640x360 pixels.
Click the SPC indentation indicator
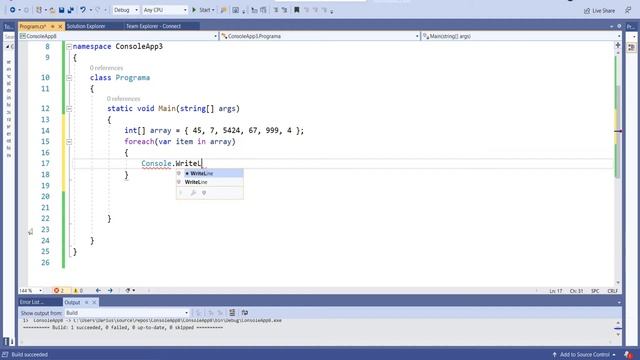pyautogui.click(x=595, y=291)
